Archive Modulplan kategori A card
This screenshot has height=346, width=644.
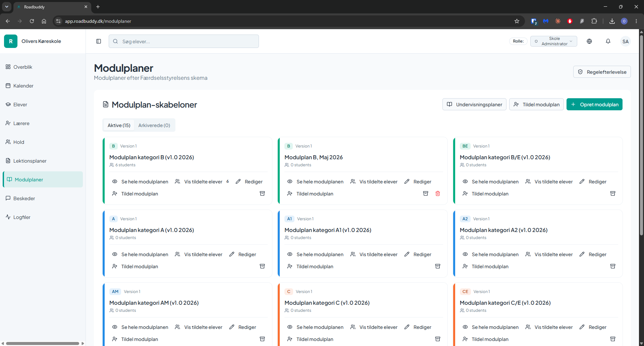262,266
